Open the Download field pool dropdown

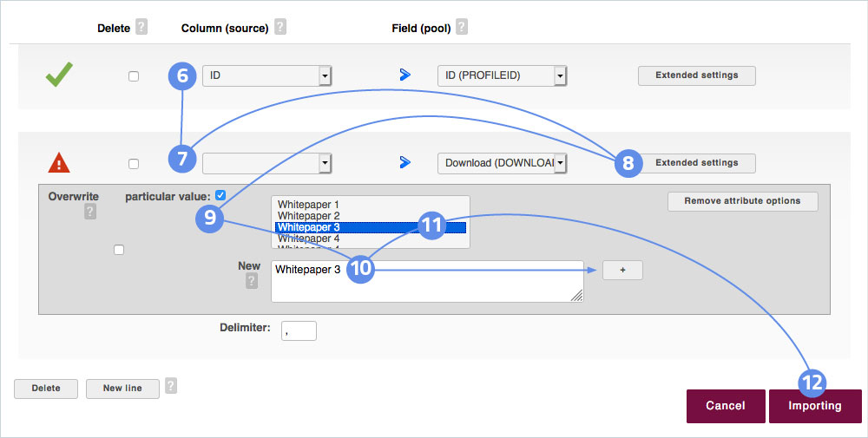(502, 162)
